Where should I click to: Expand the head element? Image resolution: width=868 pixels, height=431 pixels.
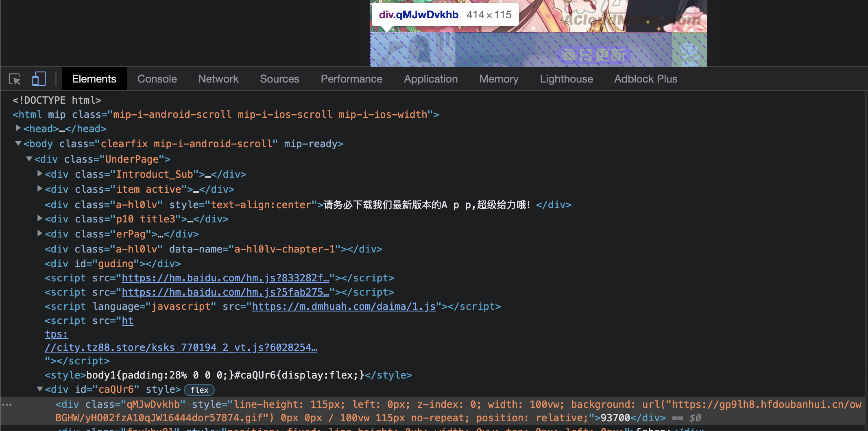tap(17, 128)
